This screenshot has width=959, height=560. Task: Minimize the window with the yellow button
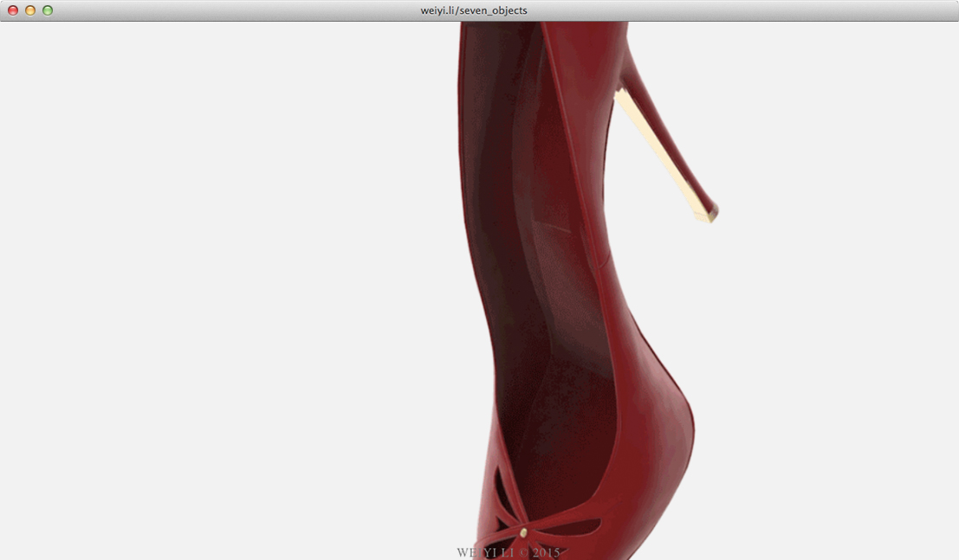coord(30,10)
